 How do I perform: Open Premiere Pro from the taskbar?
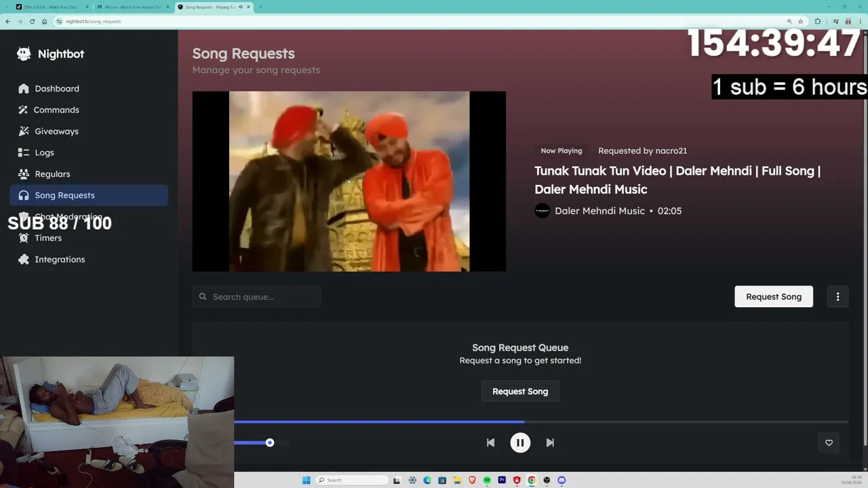click(502, 480)
